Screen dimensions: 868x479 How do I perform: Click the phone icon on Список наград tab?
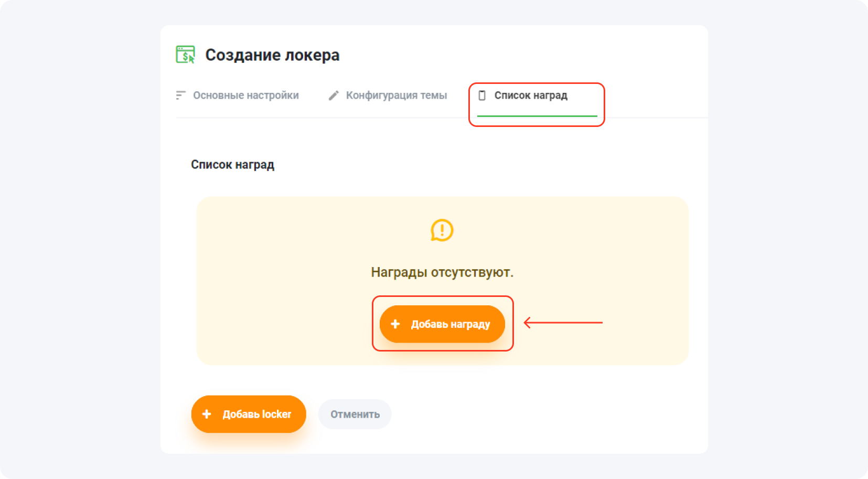tap(482, 95)
